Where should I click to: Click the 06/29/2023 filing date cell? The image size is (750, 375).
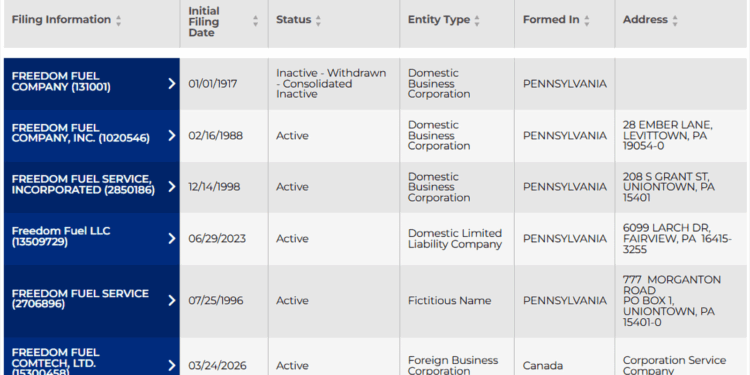tap(217, 238)
